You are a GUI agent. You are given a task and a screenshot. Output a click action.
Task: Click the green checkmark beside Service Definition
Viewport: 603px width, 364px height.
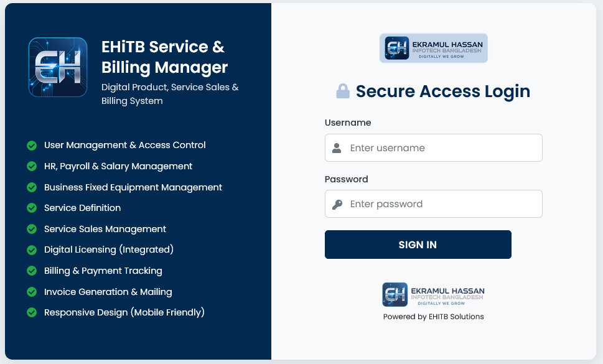(x=32, y=208)
